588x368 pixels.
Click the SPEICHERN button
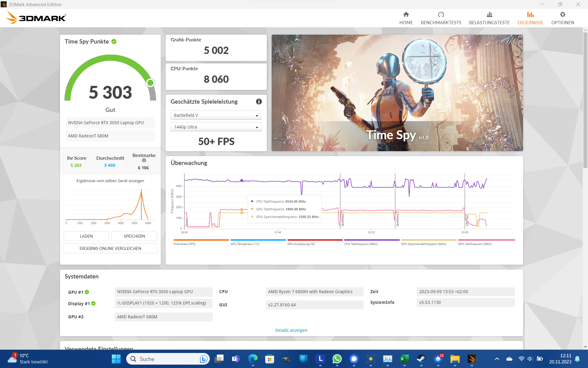click(134, 236)
